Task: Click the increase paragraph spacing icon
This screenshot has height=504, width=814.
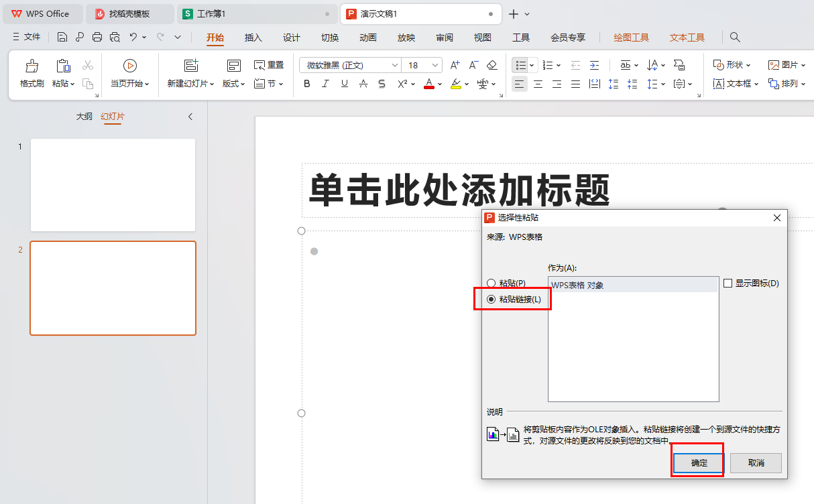Action: click(613, 84)
